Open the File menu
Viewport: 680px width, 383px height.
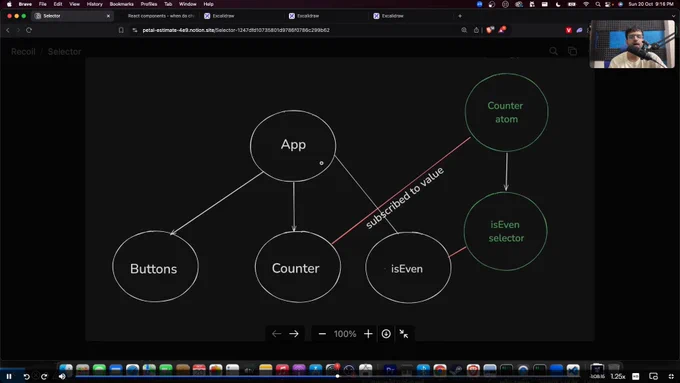point(42,4)
